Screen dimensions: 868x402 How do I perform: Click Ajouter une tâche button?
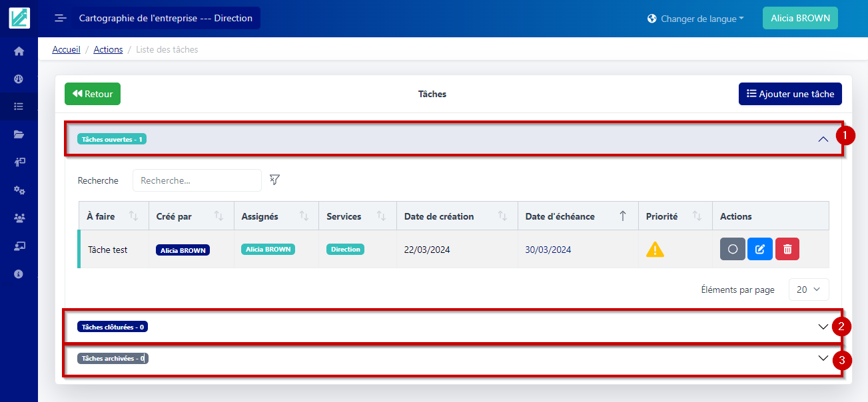click(790, 94)
